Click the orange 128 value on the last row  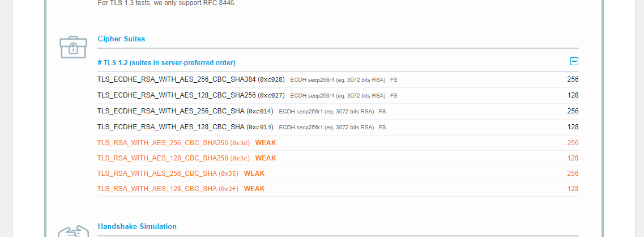coord(573,189)
